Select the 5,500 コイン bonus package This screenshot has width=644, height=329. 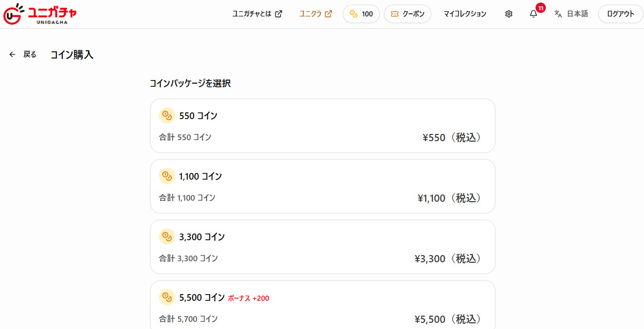click(323, 305)
